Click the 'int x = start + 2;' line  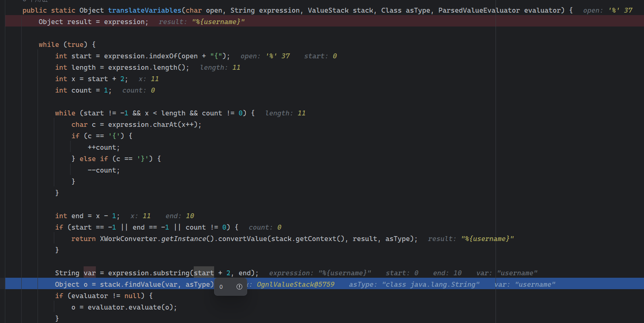click(x=92, y=79)
